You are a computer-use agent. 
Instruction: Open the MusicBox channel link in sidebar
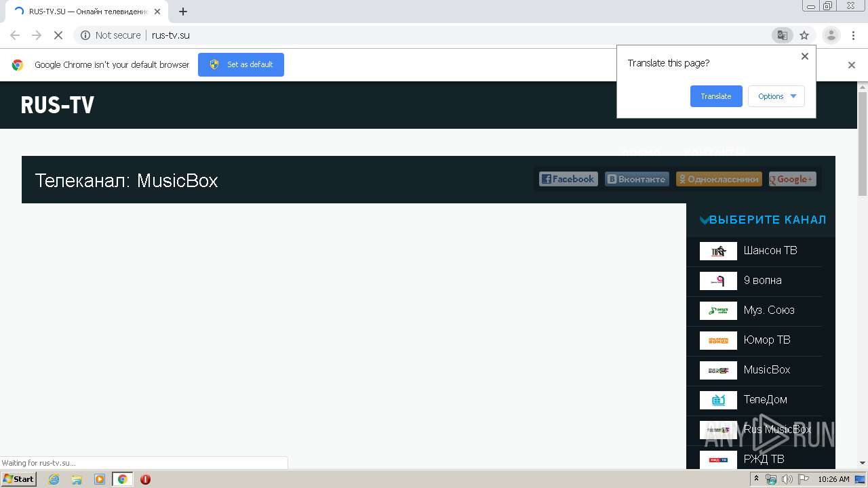767,369
